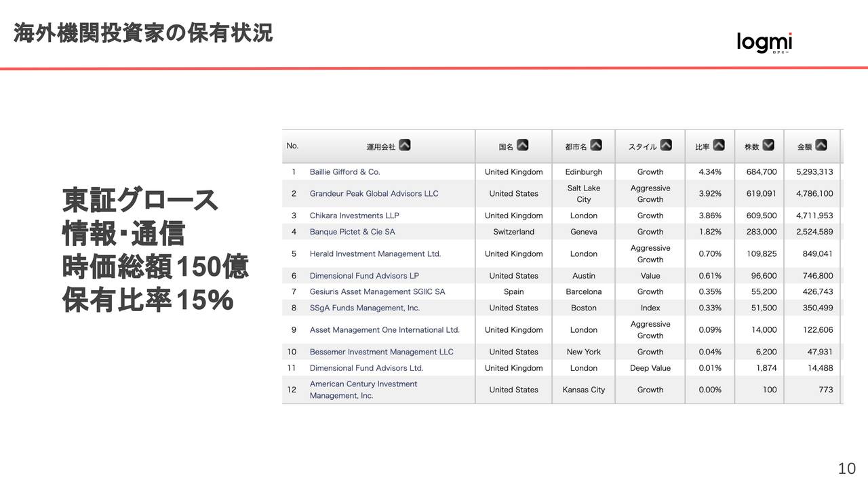Image resolution: width=868 pixels, height=488 pixels.
Task: Select the Edinburgh city cell
Action: pos(584,172)
